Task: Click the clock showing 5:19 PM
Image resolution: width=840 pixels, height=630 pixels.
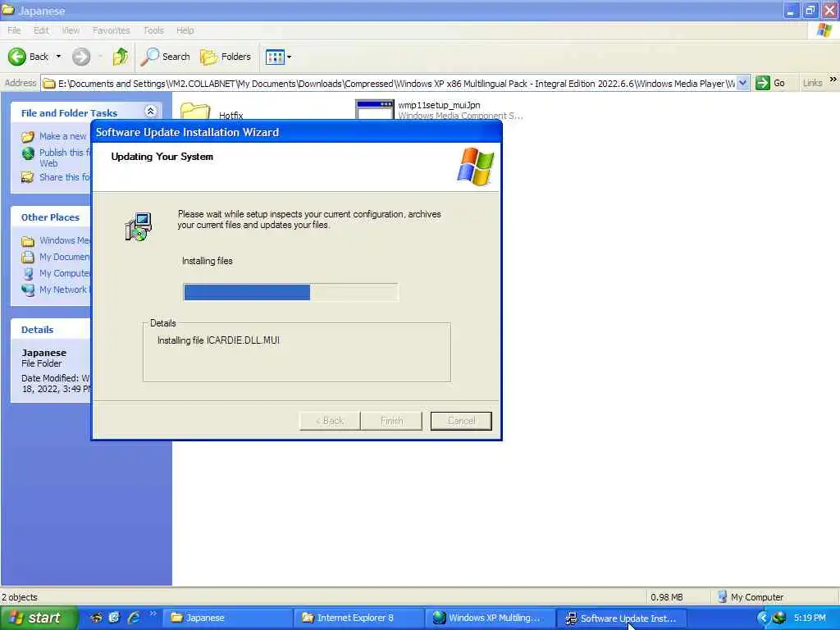Action: point(810,619)
